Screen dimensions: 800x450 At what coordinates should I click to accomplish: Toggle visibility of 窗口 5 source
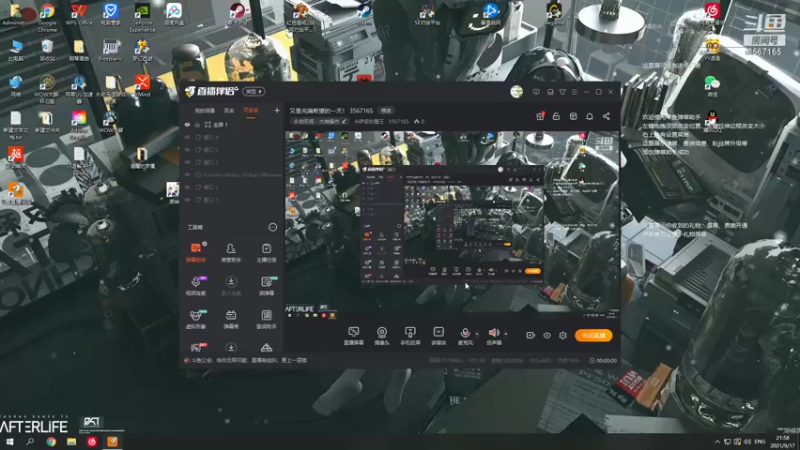tap(187, 150)
